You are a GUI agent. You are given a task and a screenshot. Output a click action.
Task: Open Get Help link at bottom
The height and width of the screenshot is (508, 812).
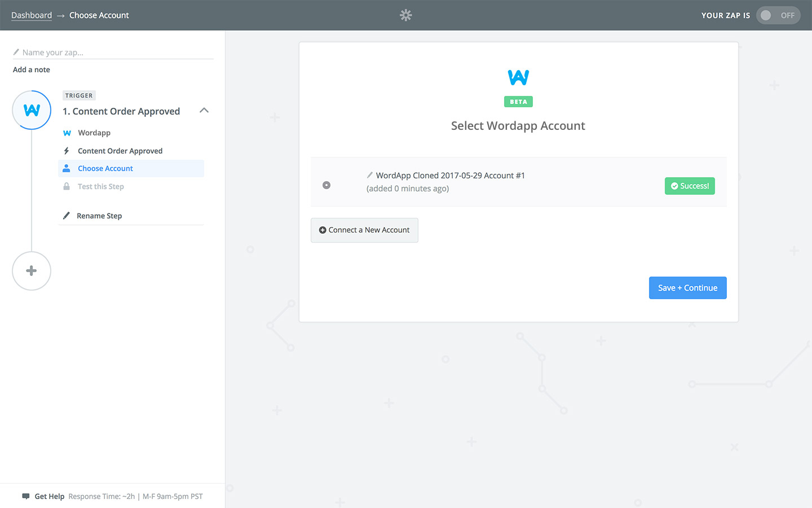tap(50, 497)
